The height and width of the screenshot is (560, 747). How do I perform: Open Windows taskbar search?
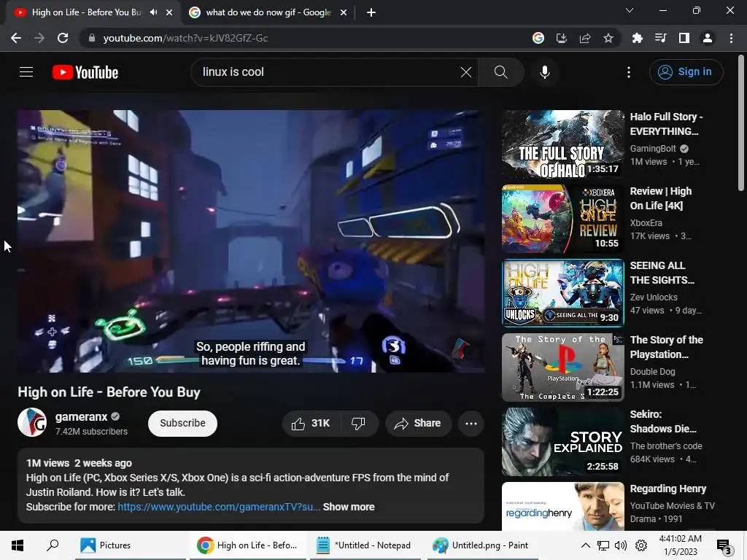[53, 545]
